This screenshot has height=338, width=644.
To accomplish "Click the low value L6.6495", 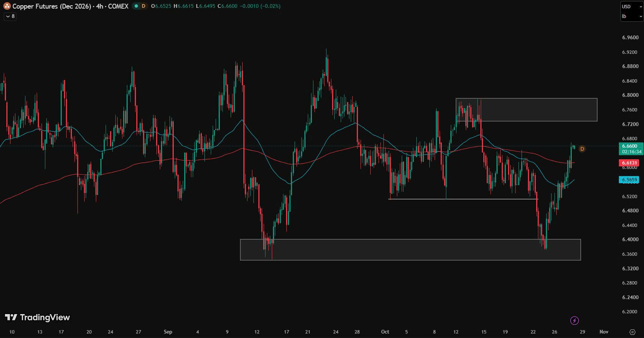I will 206,6.
